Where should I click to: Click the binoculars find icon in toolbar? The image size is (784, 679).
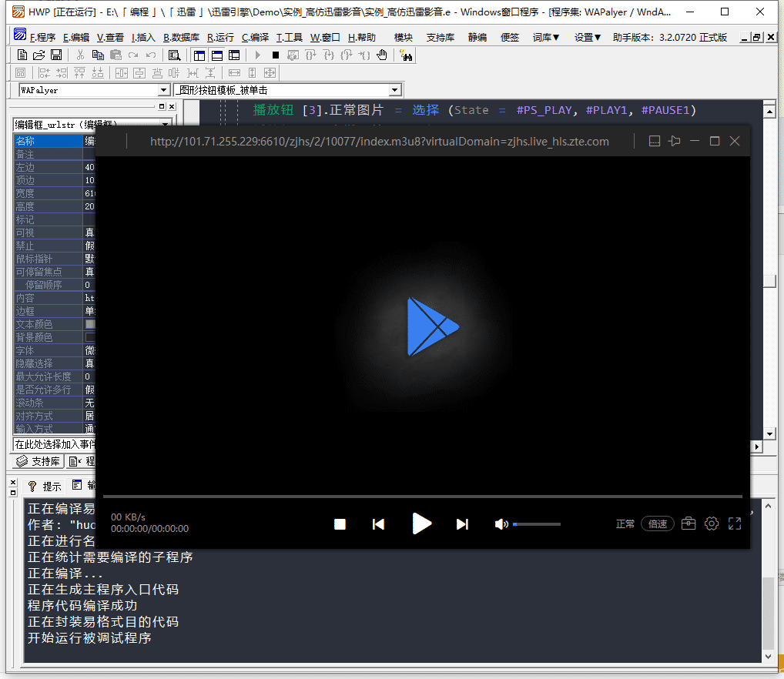click(x=406, y=55)
